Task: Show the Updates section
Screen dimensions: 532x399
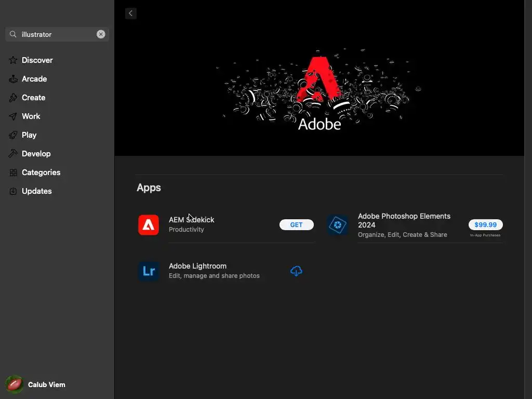Action: [37, 191]
